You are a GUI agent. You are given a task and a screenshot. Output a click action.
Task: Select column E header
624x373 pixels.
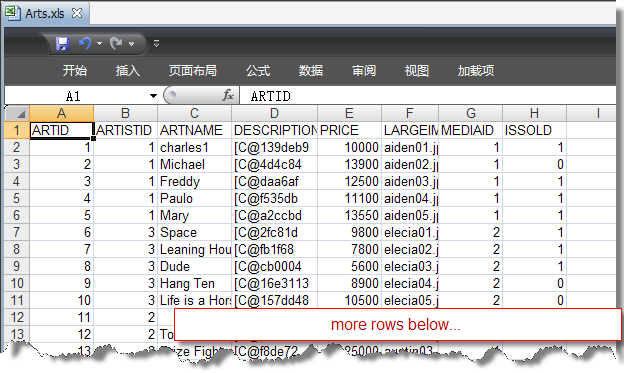tap(349, 113)
